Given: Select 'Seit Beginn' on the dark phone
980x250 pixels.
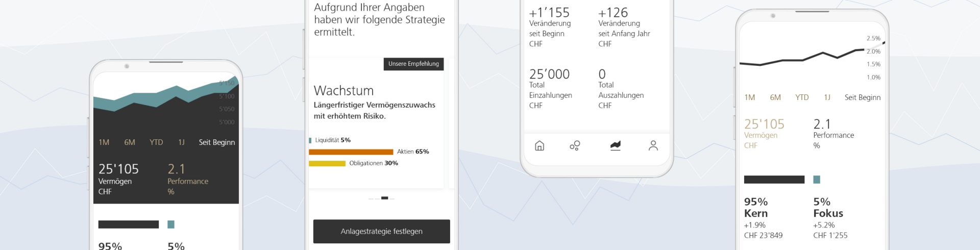Looking at the screenshot, I should coord(217,142).
